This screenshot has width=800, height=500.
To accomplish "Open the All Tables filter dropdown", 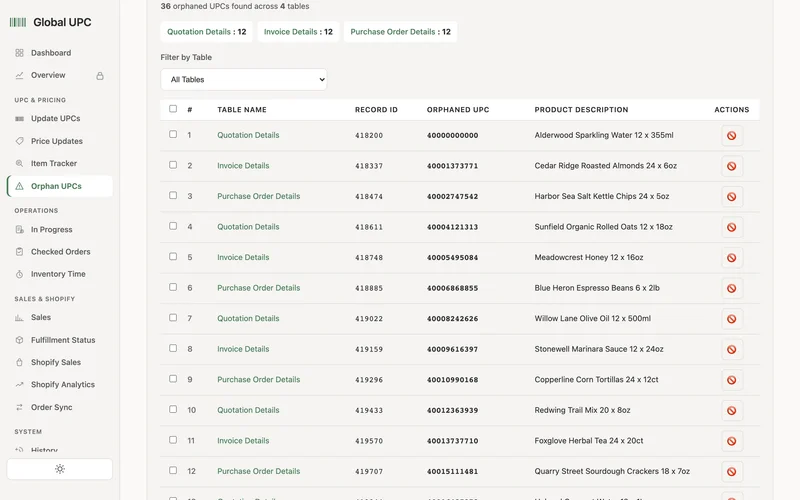I will click(244, 80).
